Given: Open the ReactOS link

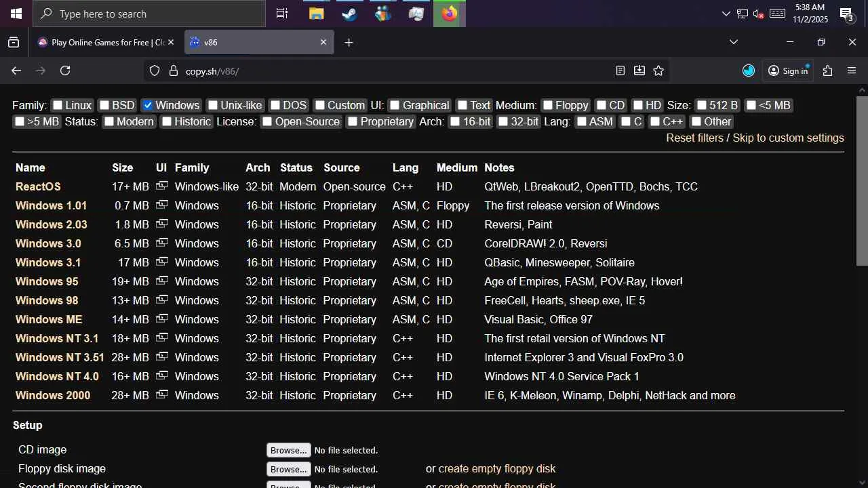Looking at the screenshot, I should [38, 186].
